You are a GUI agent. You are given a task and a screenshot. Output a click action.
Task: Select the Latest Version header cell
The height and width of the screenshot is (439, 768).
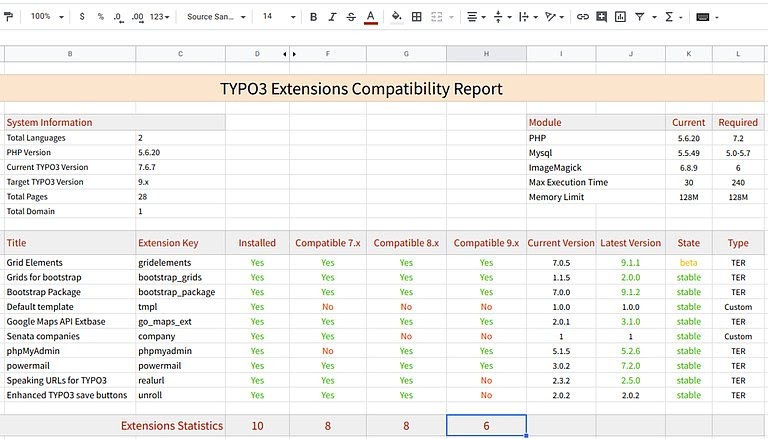pyautogui.click(x=630, y=243)
